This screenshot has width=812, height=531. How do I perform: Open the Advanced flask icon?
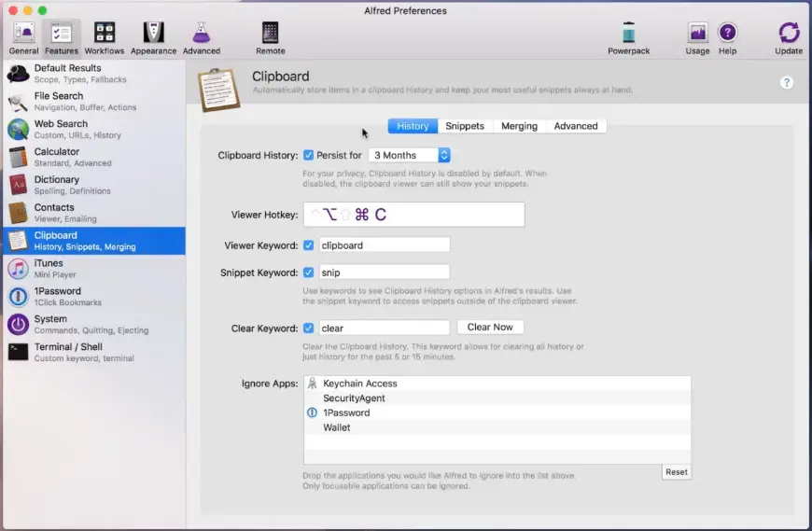click(201, 38)
